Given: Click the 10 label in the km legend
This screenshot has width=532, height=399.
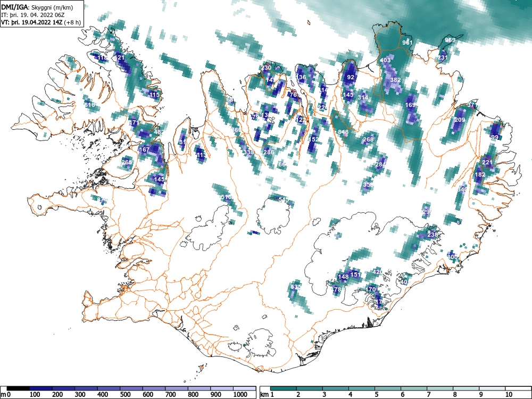Looking at the screenshot, I should 508,395.
